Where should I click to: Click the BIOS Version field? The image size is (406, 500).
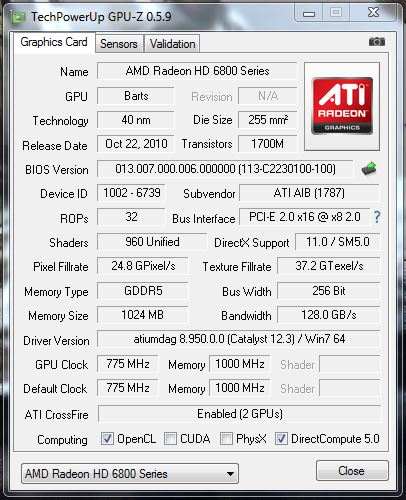coord(225,169)
